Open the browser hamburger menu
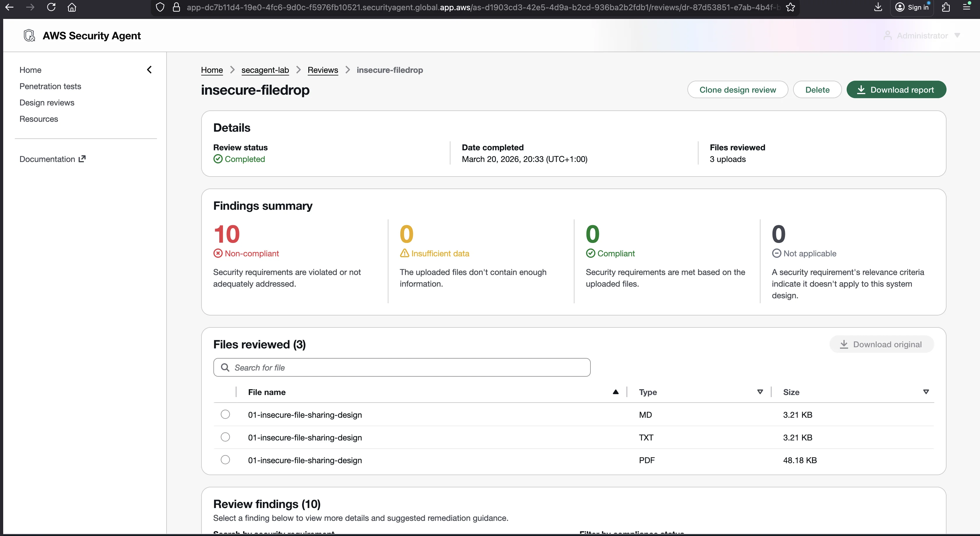Screen dimensions: 980x536 966,7
